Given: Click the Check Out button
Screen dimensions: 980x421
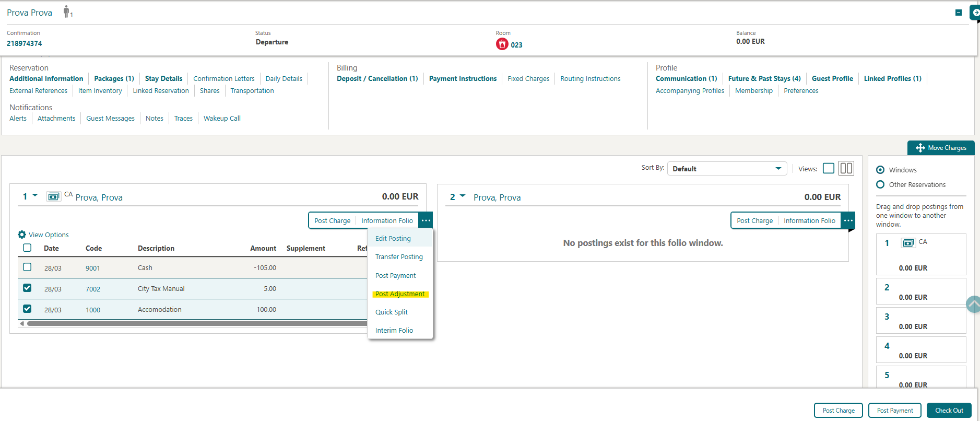Looking at the screenshot, I should tap(949, 411).
